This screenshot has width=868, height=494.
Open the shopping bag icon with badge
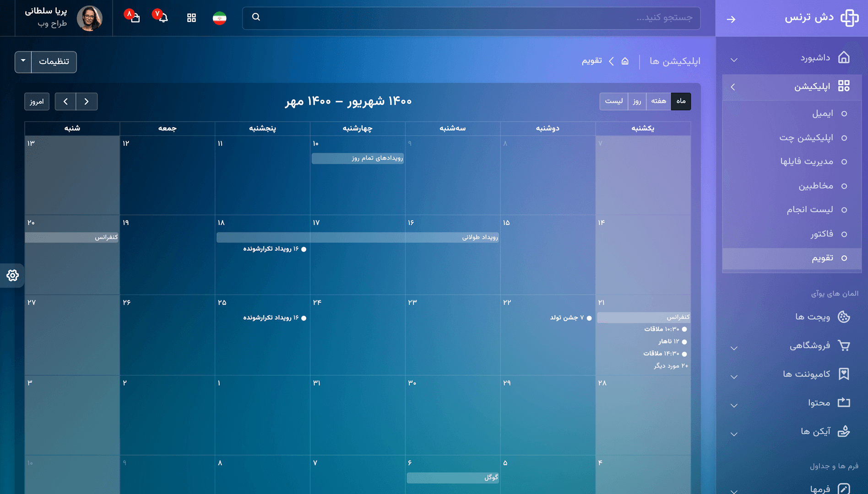tap(135, 18)
